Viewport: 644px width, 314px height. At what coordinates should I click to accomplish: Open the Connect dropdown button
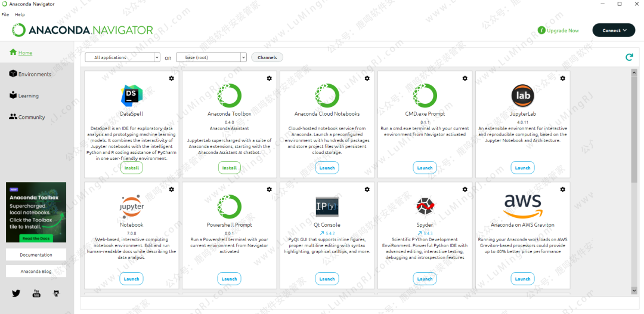coord(614,30)
